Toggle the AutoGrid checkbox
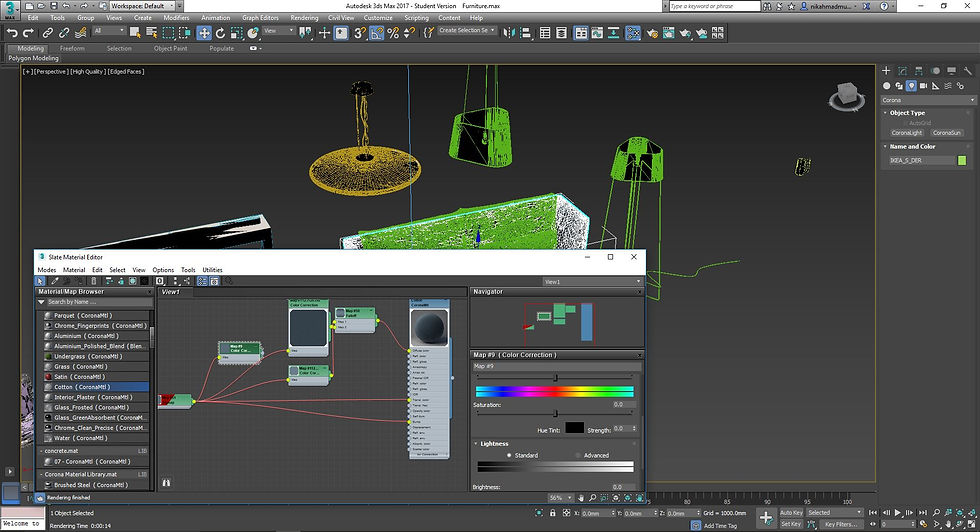Image resolution: width=980 pixels, height=532 pixels. pyautogui.click(x=905, y=123)
